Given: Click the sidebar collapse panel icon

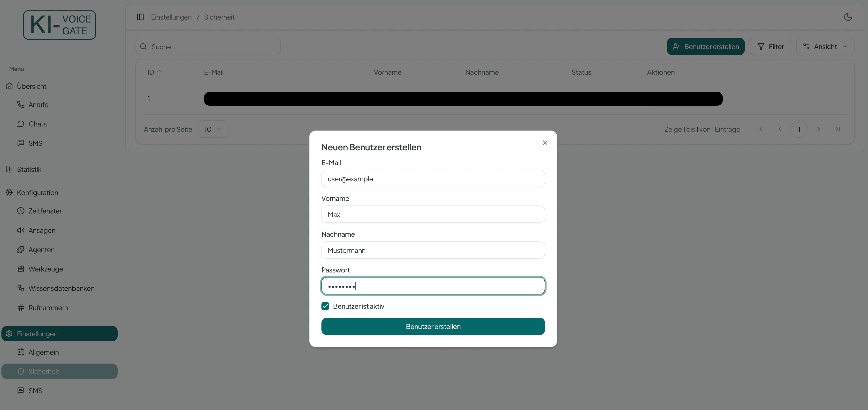Looking at the screenshot, I should click(140, 17).
